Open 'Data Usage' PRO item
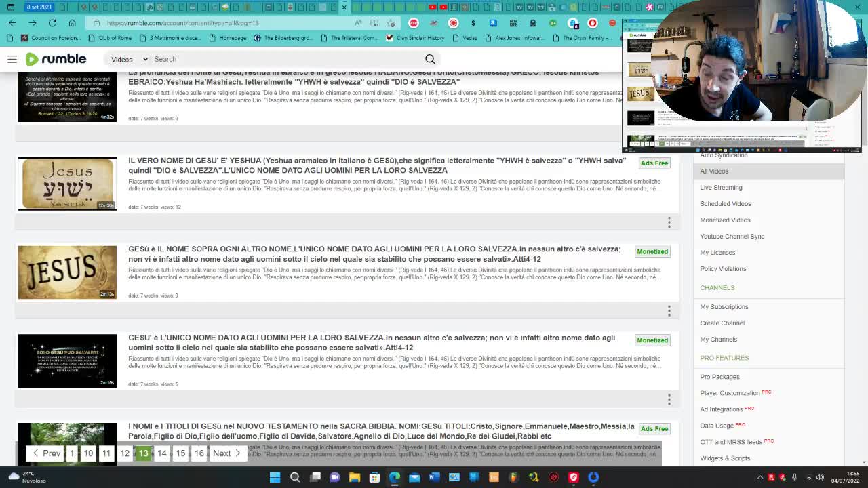 pos(723,426)
